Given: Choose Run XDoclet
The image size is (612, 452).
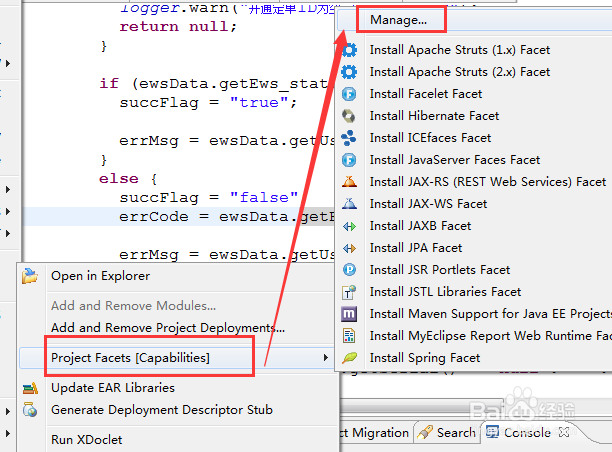Looking at the screenshot, I should pyautogui.click(x=87, y=440).
